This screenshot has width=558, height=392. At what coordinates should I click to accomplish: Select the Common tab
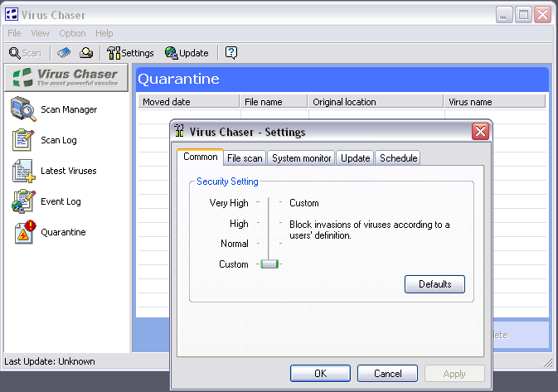pyautogui.click(x=201, y=157)
